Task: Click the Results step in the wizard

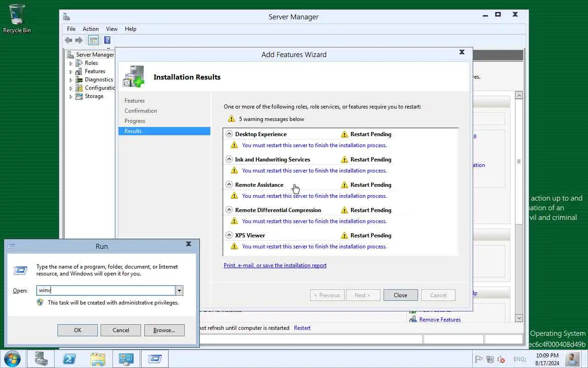Action: coord(164,131)
